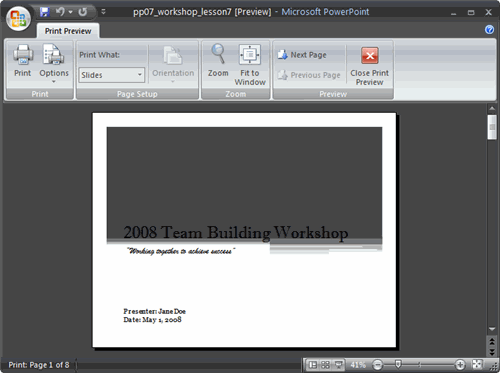The width and height of the screenshot is (500, 373).
Task: Open PowerPoint Help question mark
Action: click(x=489, y=30)
